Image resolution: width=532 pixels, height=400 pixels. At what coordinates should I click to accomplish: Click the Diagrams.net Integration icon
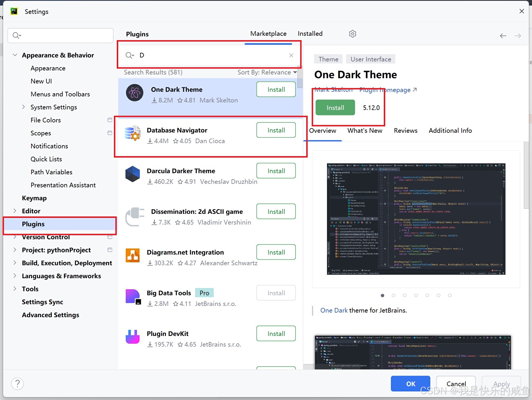tap(133, 255)
